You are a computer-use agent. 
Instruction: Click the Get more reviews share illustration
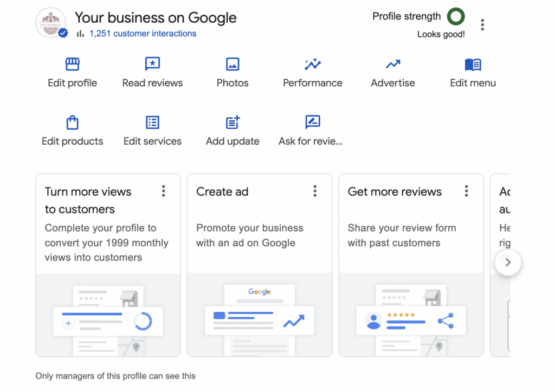pos(411,315)
